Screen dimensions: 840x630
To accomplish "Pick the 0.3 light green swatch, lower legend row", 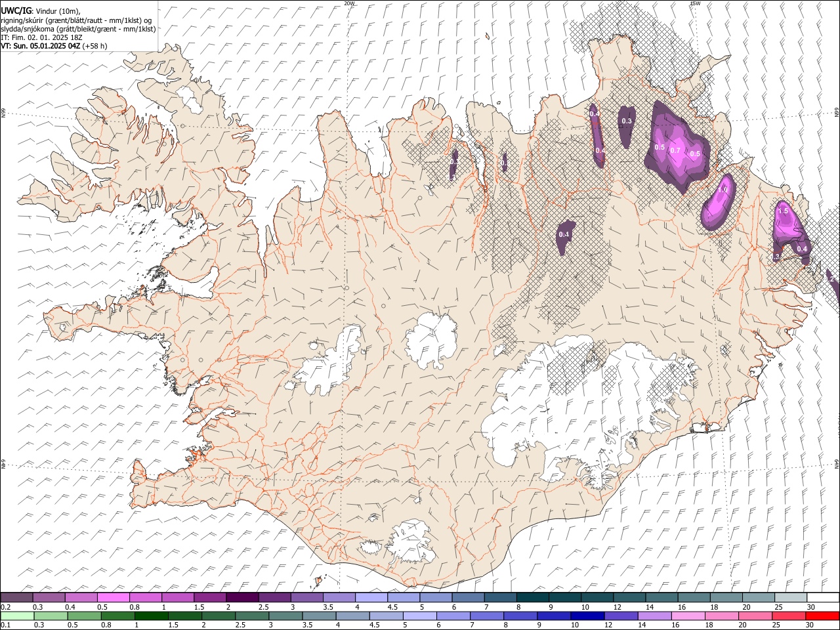I will 51,616.
